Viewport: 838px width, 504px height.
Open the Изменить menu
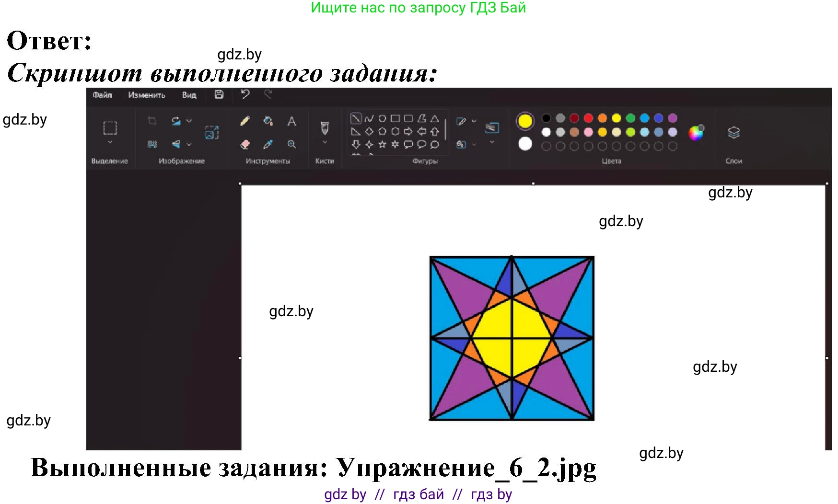click(147, 95)
